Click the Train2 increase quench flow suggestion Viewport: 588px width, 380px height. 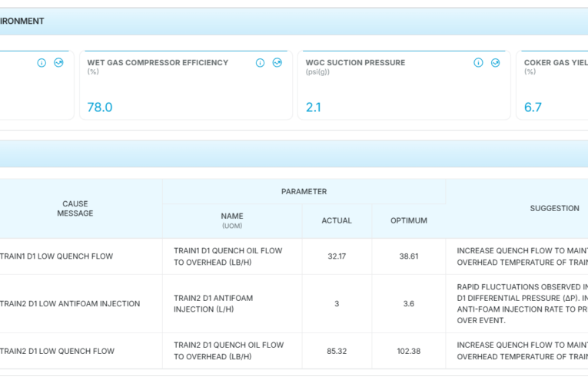coord(523,351)
